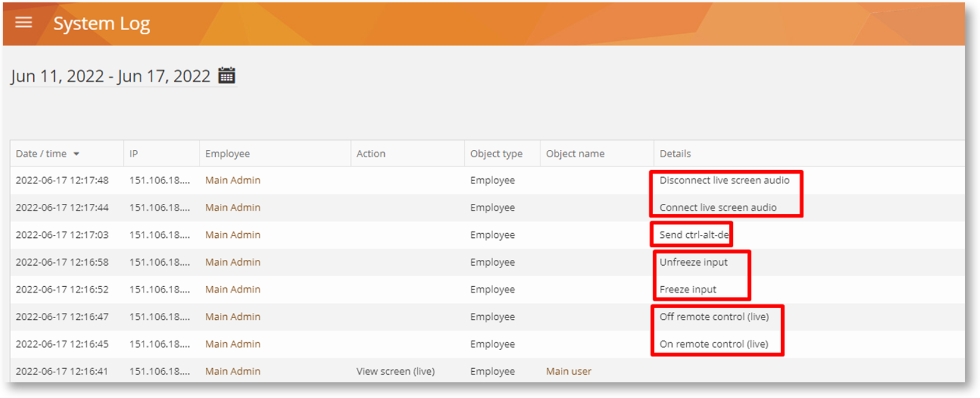Click the date range Jun 11 - Jun 17, 2022
980x398 pixels.
point(110,76)
